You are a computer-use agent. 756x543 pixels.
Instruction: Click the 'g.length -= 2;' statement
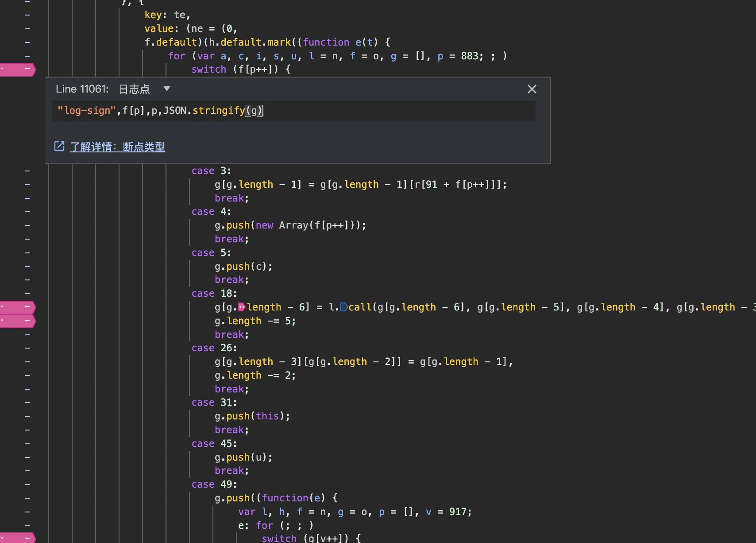(255, 376)
